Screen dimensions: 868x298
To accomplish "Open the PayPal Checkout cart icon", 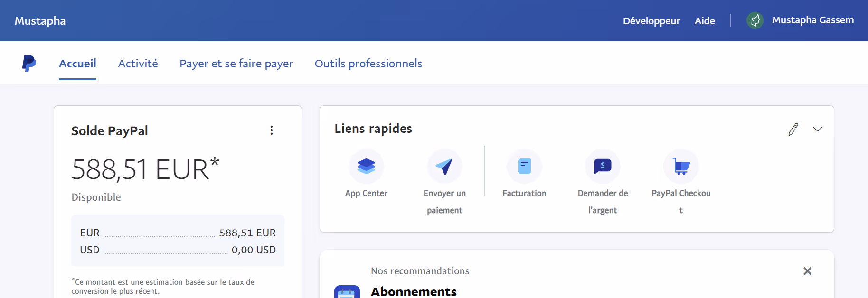I will click(x=681, y=166).
